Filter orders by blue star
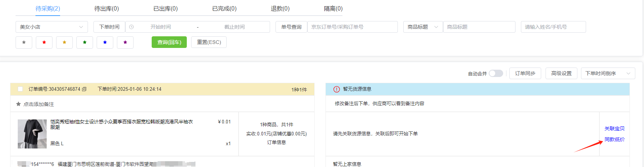 pyautogui.click(x=105, y=42)
